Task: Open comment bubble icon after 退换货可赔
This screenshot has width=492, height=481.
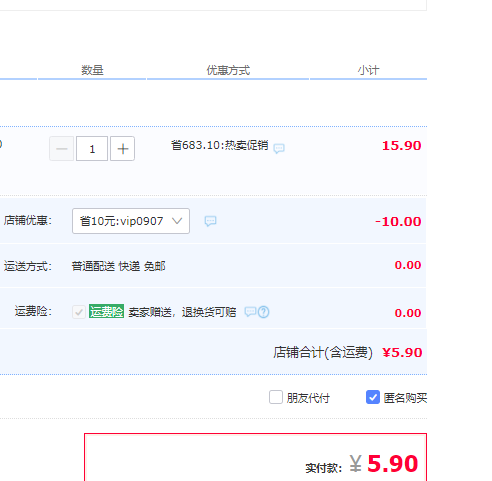Action: tap(250, 312)
